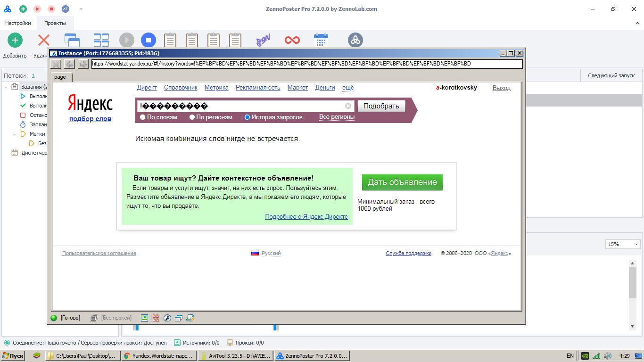Open the Все регионы region selector

337,117
